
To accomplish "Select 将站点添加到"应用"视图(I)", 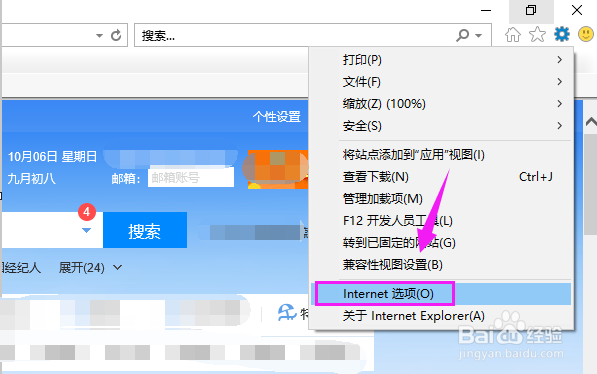I will [442, 155].
